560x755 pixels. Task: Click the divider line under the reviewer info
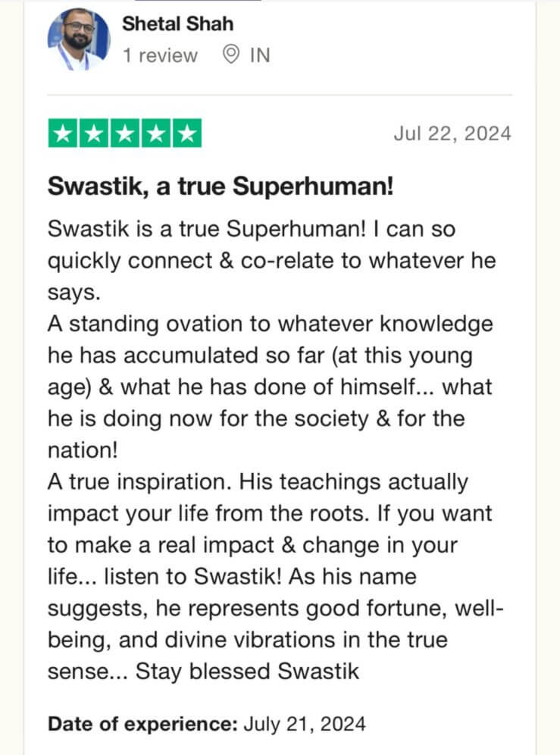tap(280, 95)
